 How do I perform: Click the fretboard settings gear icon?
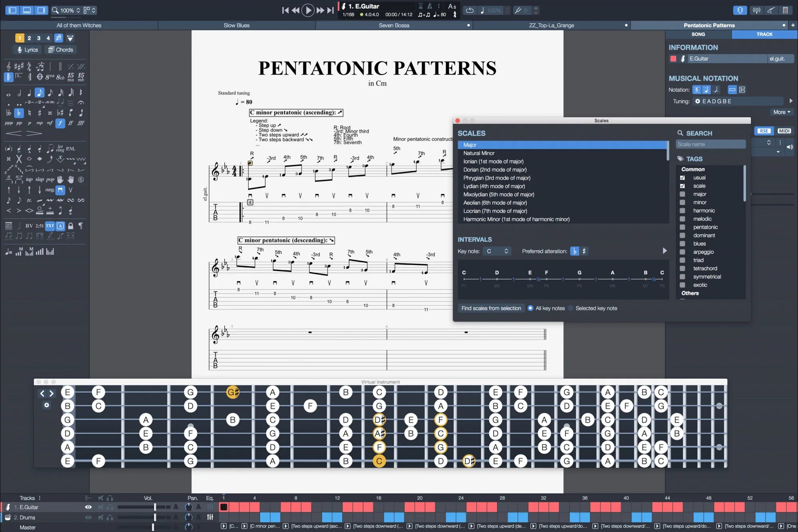[47, 405]
